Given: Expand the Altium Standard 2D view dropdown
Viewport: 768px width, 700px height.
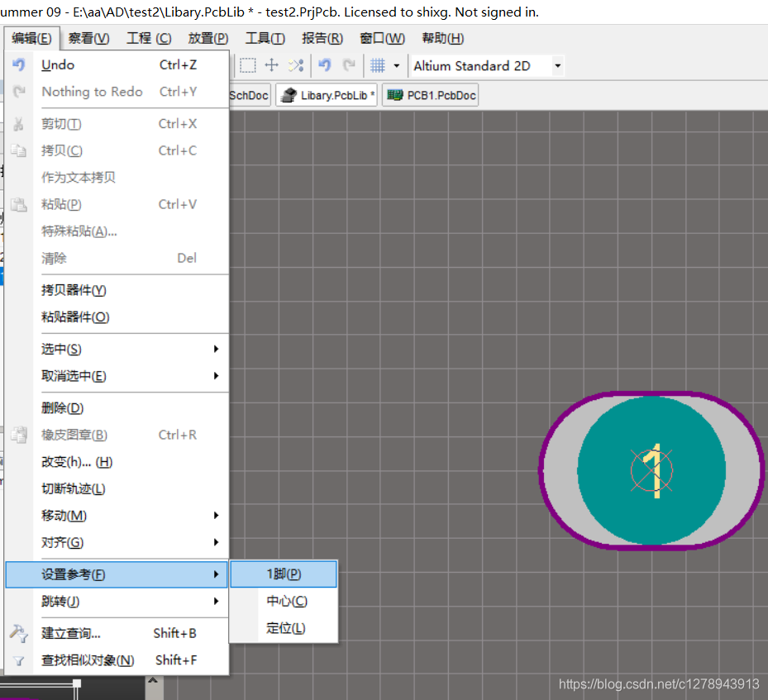Looking at the screenshot, I should (x=557, y=66).
